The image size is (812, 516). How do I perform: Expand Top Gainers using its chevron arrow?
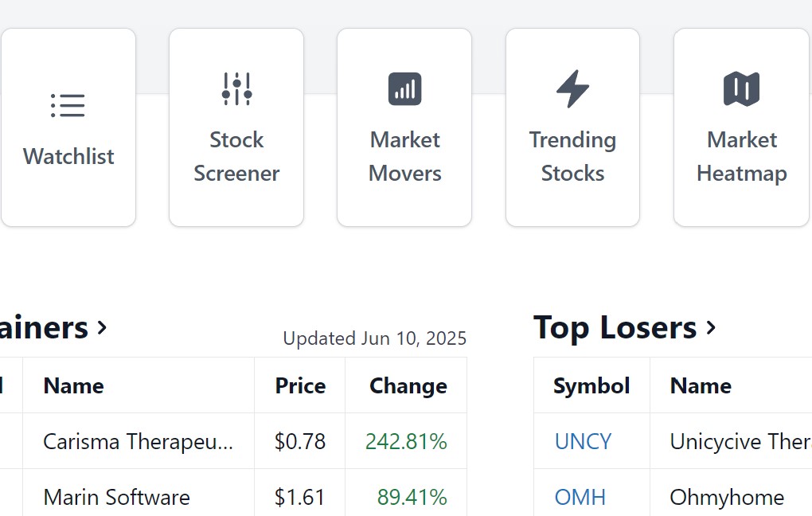pos(103,328)
